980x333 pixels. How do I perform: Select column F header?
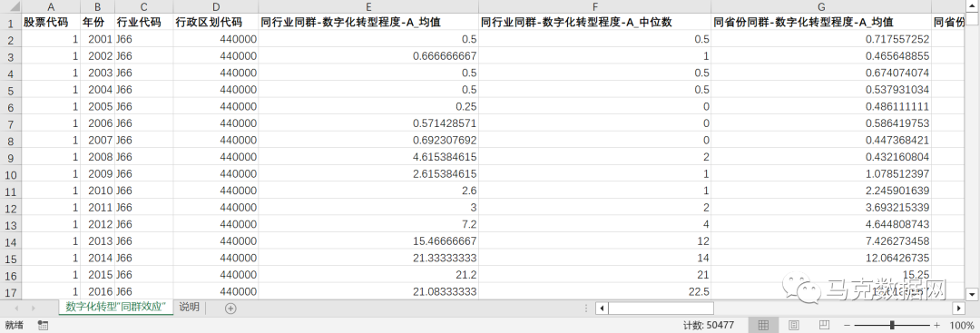pyautogui.click(x=594, y=6)
